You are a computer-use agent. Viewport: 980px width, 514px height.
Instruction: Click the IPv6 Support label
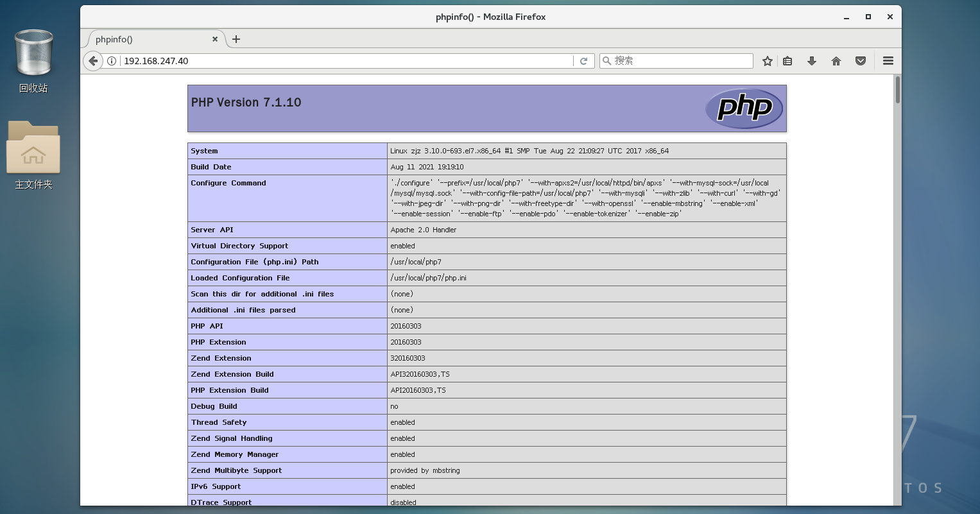click(x=216, y=486)
